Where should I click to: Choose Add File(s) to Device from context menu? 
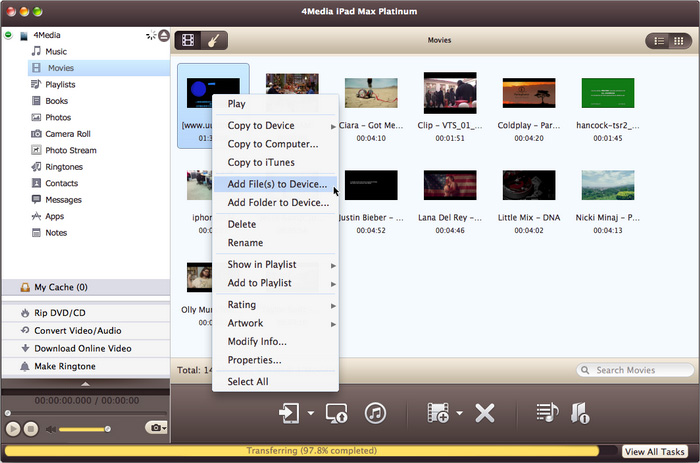(277, 184)
